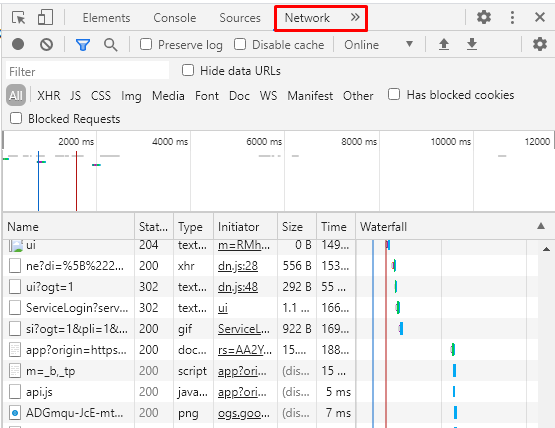Enable Disable cache checkbox
This screenshot has height=428, width=555.
(240, 45)
